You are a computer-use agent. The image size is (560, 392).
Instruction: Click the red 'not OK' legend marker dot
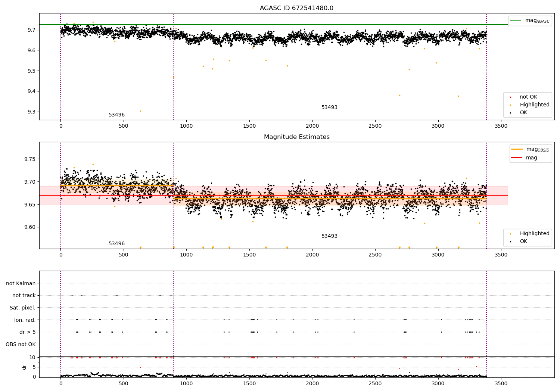point(510,97)
